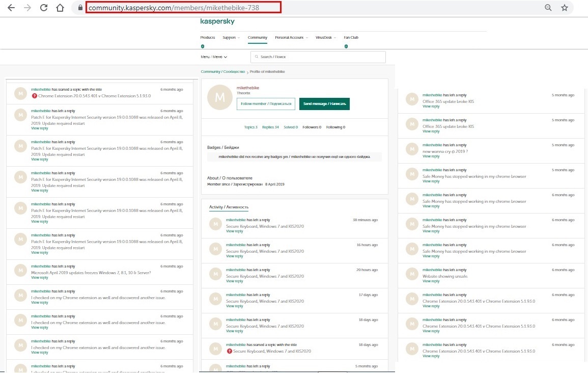This screenshot has height=373, width=588.
Task: Click View reply on the 17 days ago entry
Action: click(x=234, y=306)
